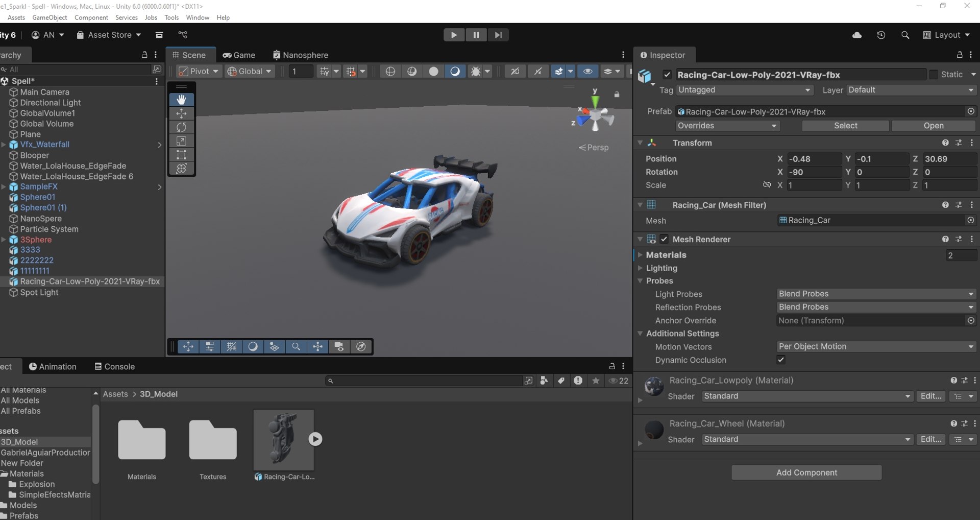The height and width of the screenshot is (520, 980).
Task: Select the Scale tool in scene toolbar
Action: 181,141
